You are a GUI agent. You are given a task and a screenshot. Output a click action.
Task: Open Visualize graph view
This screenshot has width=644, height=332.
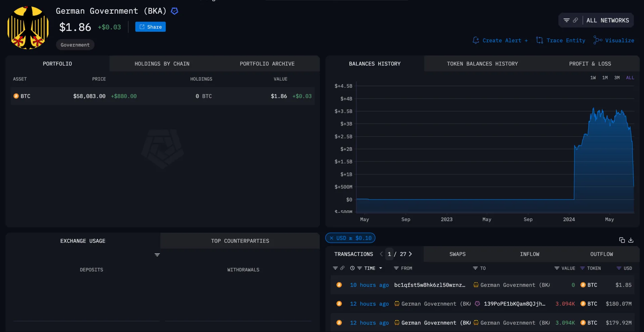614,41
